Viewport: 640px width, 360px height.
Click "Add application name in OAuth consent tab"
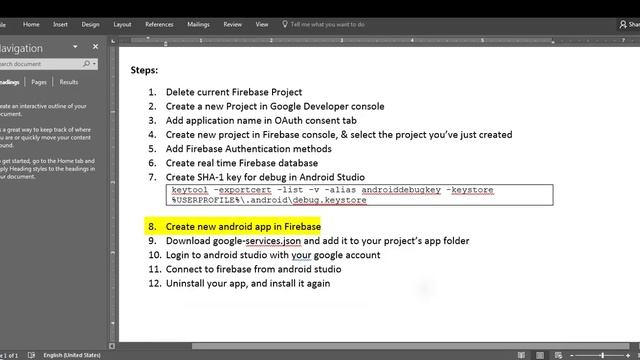coord(261,121)
